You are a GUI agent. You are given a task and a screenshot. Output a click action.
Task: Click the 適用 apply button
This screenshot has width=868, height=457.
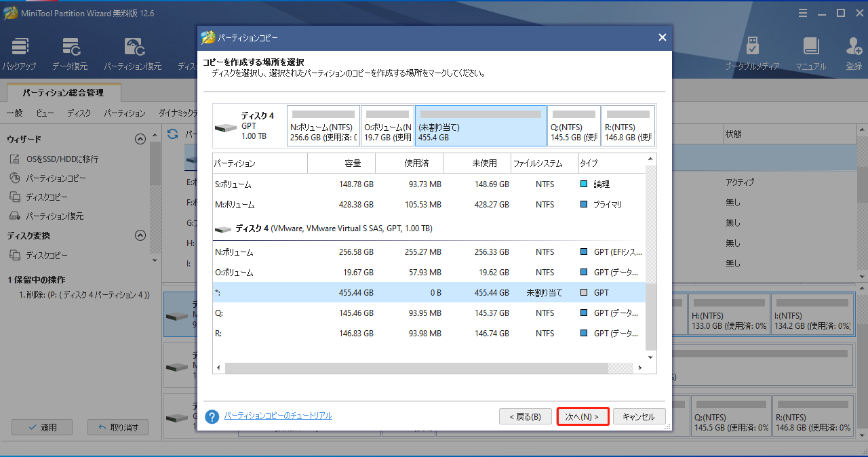[x=42, y=427]
